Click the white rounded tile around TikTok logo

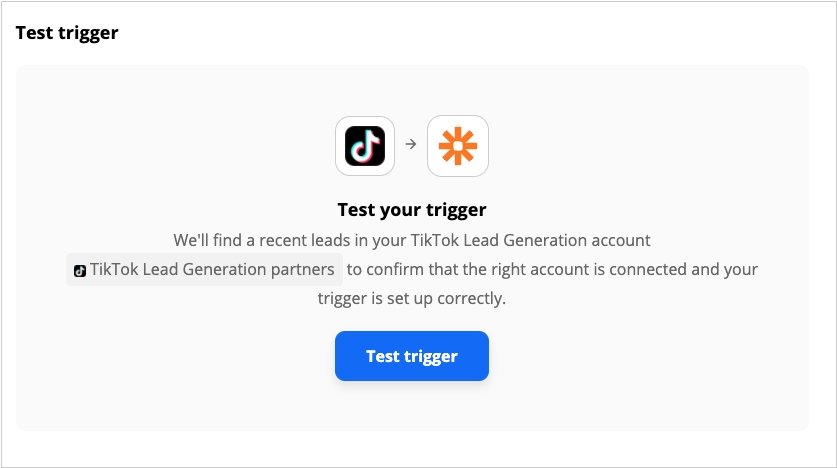pyautogui.click(x=365, y=146)
